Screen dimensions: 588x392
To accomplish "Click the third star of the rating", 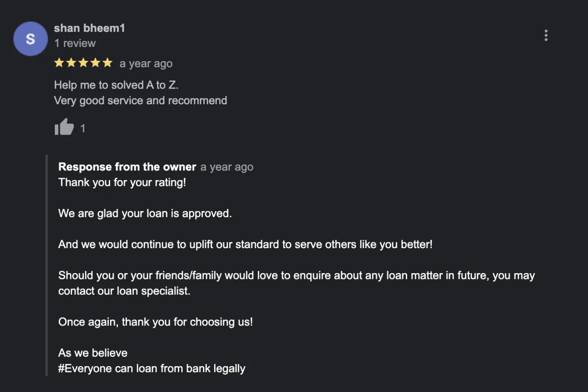I will pos(83,63).
